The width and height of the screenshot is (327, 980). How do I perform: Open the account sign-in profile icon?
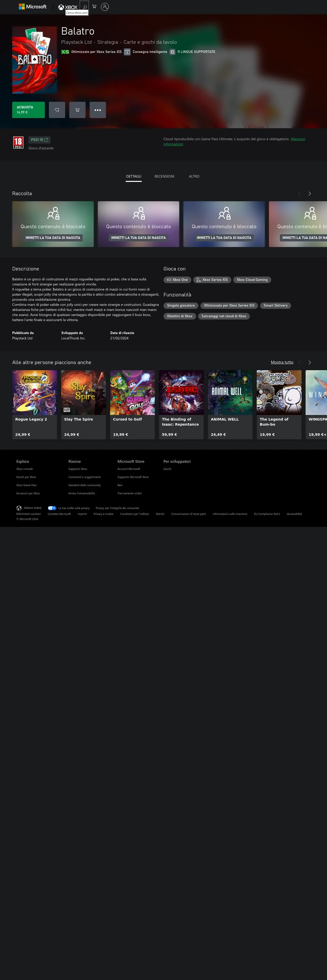click(105, 7)
